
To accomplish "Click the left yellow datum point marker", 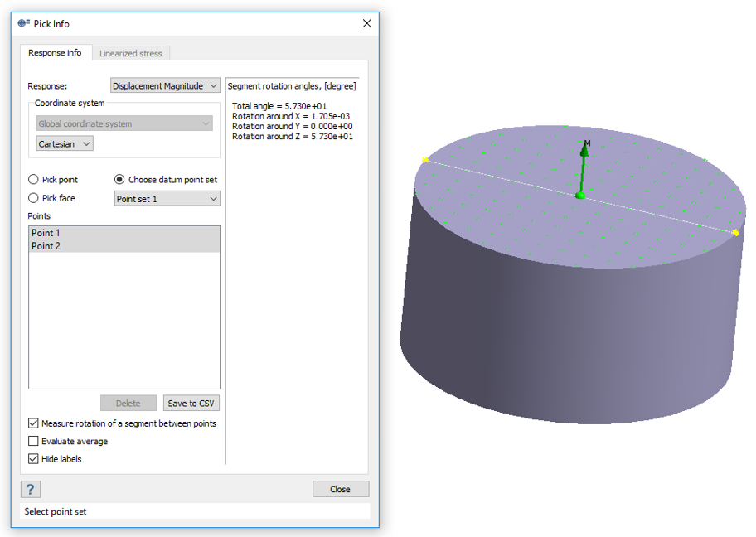I will click(x=426, y=160).
